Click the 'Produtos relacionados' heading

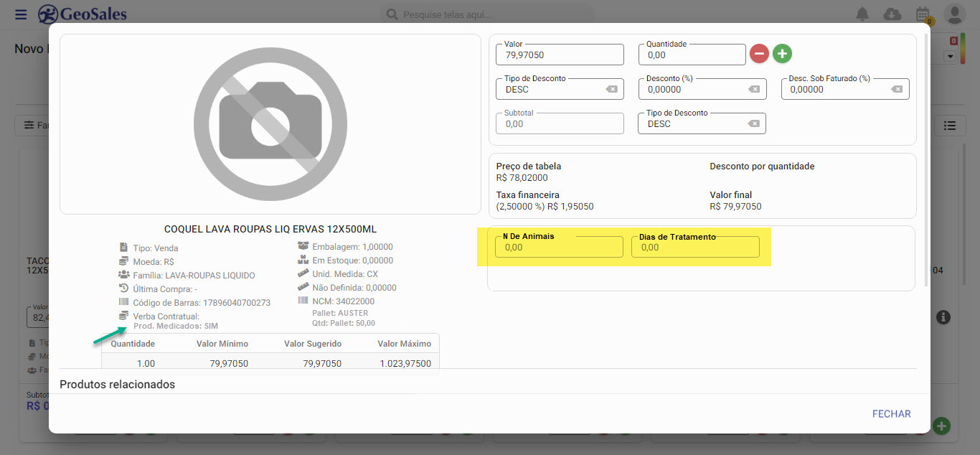[x=117, y=385]
